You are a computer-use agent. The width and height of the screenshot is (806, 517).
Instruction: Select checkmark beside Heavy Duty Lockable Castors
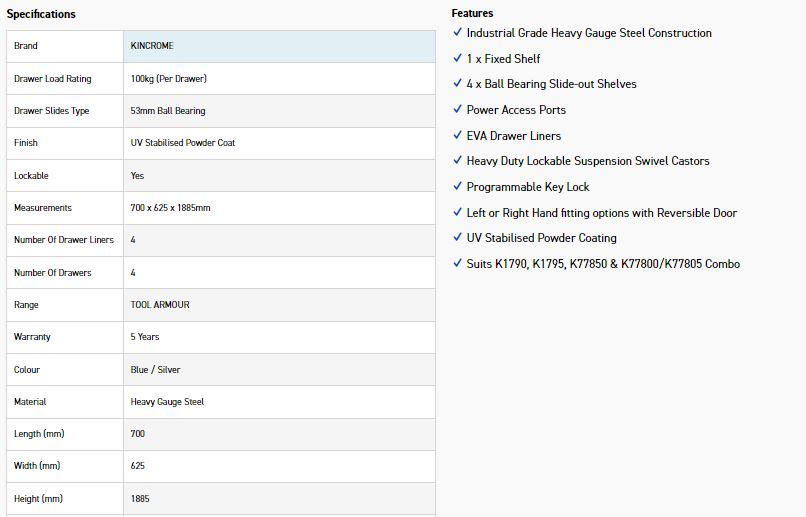pos(457,160)
